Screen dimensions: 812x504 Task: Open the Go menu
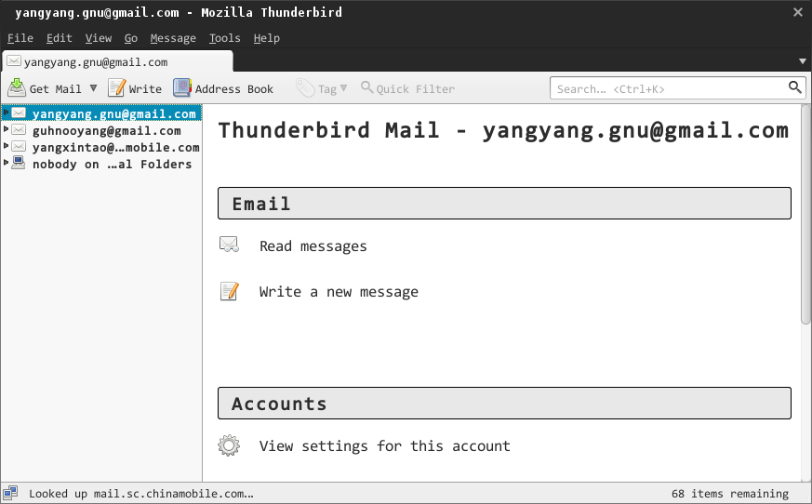click(x=131, y=38)
